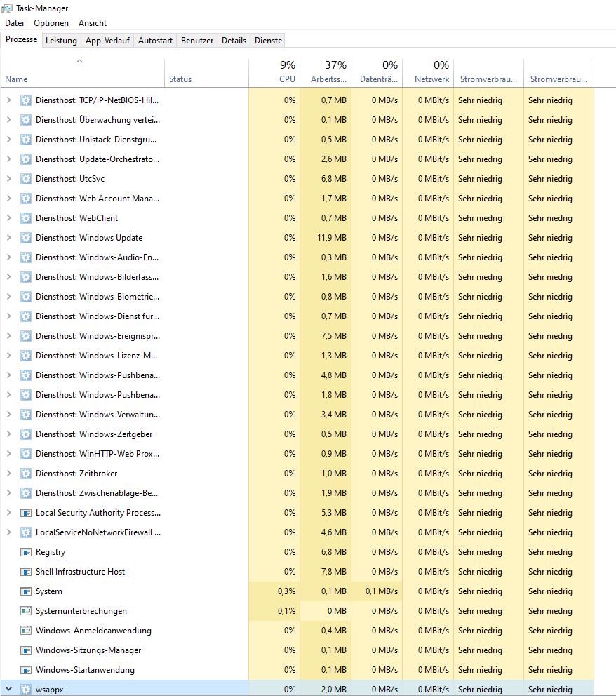This screenshot has height=698, width=616.
Task: Switch to the Benutzer tab
Action: point(197,41)
